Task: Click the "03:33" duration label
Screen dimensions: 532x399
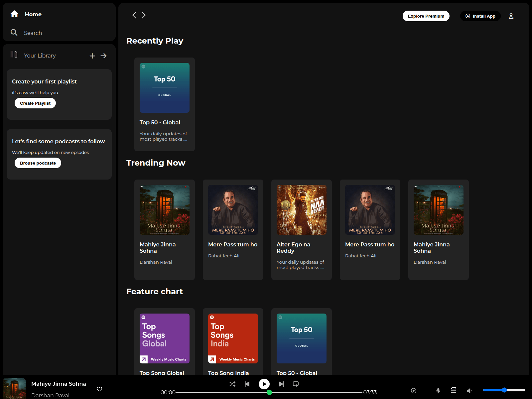Action: (x=370, y=392)
